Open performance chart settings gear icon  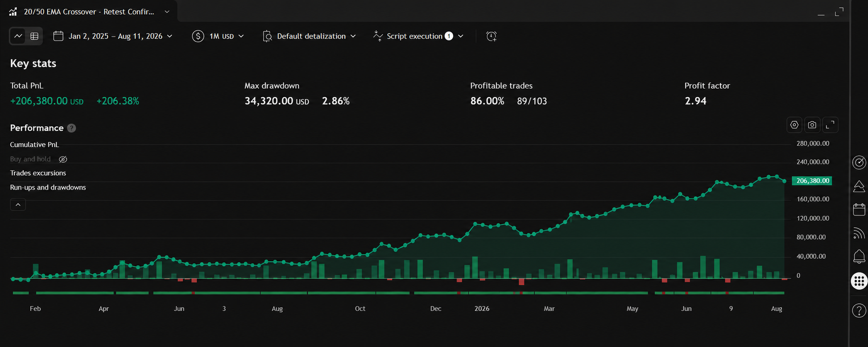click(794, 125)
